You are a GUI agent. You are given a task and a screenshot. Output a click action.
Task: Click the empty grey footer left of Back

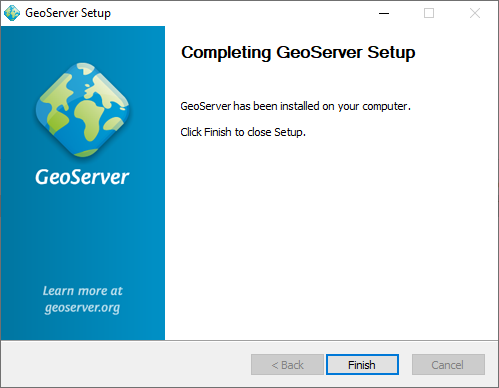click(125, 365)
